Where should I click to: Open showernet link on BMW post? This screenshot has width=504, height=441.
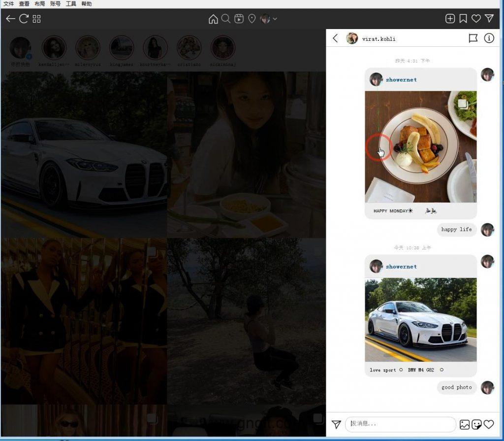click(x=401, y=267)
